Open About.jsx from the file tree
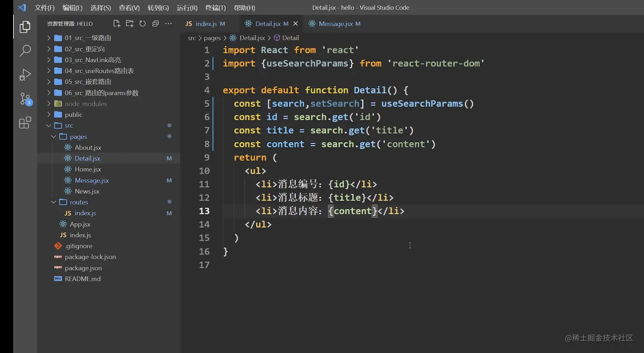 coord(109,147)
